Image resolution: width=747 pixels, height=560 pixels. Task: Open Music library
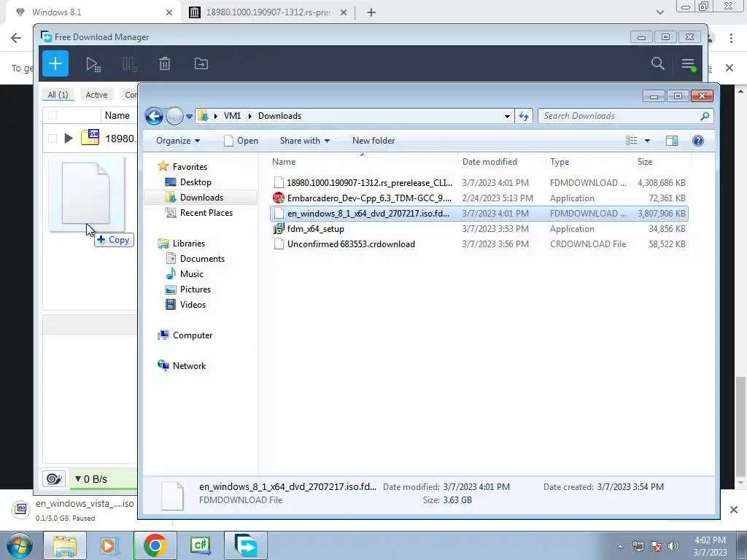click(192, 274)
